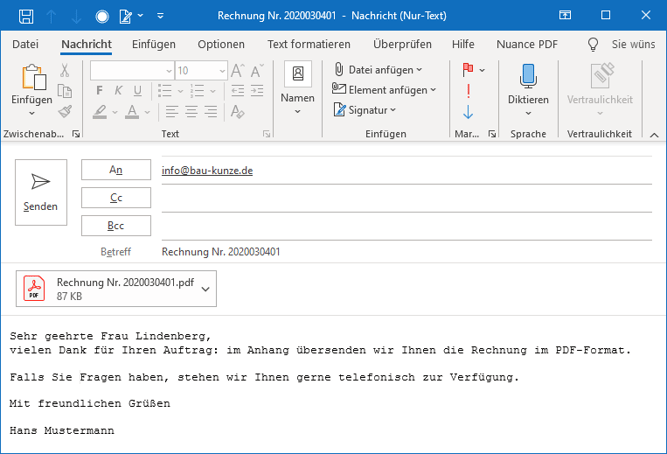Viewport: 667px width, 454px height.
Task: Expand the attachment Rechnung PDF dropdown arrow
Action: click(x=206, y=289)
